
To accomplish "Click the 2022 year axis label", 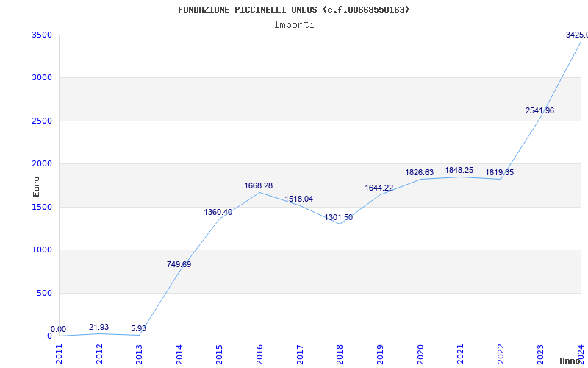I will (500, 353).
